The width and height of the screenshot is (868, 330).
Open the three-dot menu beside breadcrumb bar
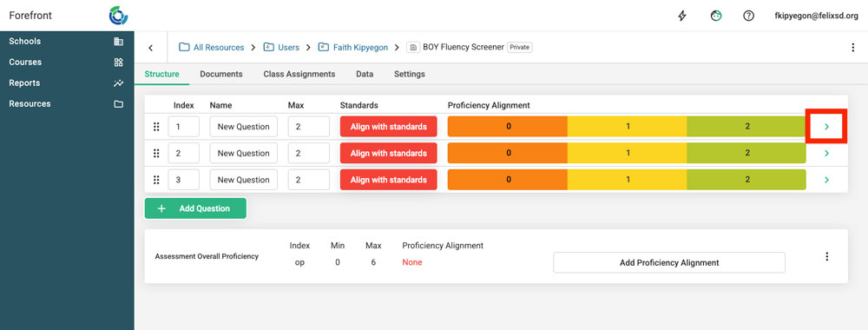point(852,48)
